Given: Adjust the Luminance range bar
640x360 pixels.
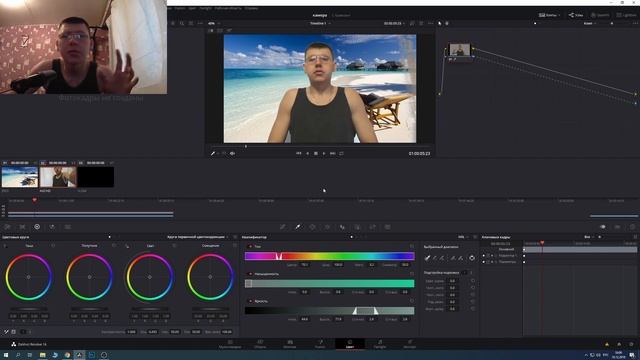Looking at the screenshot, I should coord(329,311).
